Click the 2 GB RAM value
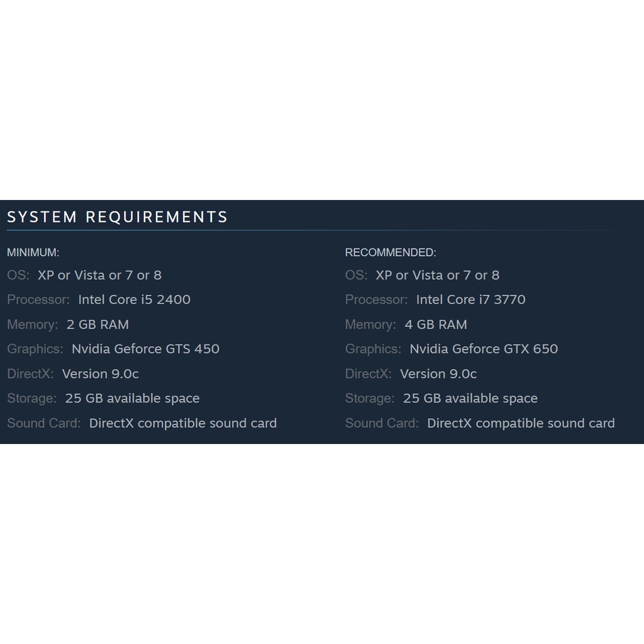The width and height of the screenshot is (644, 644). pyautogui.click(x=97, y=325)
